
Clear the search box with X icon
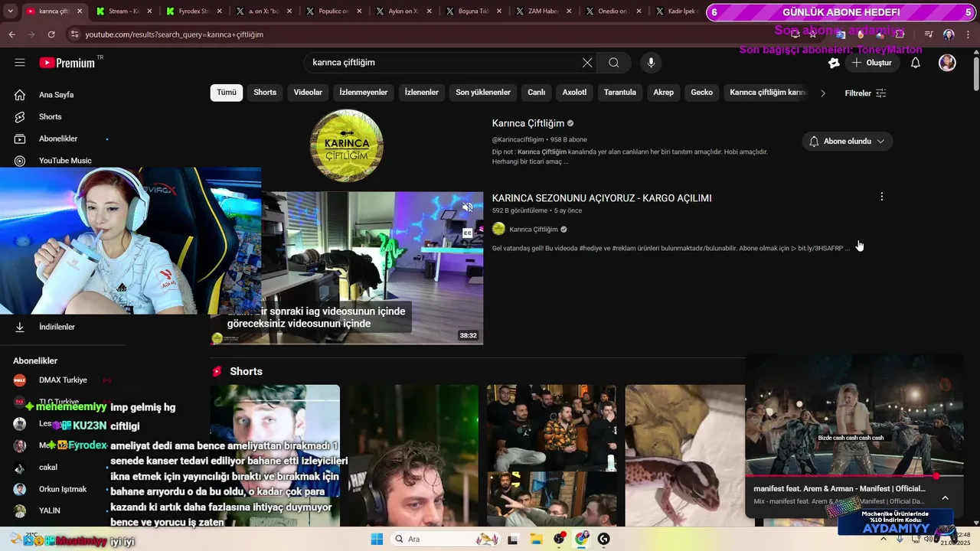[x=587, y=63]
